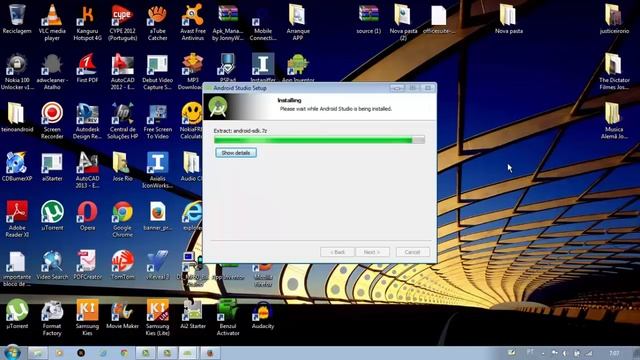
Task: Select the AutoCAD 2013 shortcut
Action: coord(87,170)
